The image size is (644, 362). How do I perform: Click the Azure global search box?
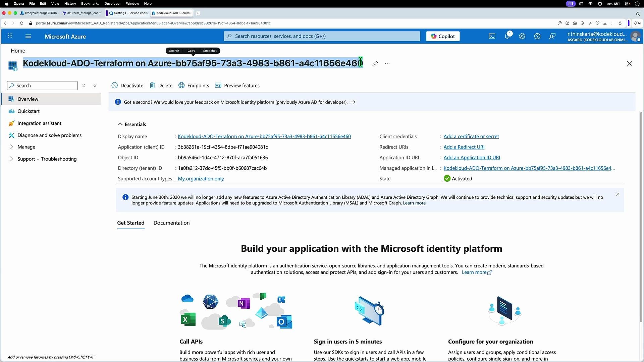322,36
